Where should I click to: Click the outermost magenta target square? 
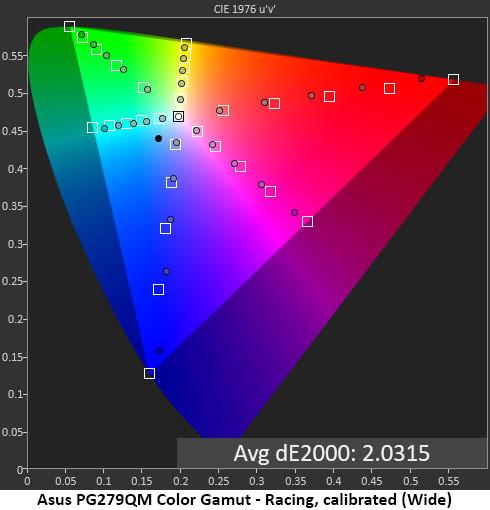(x=307, y=221)
